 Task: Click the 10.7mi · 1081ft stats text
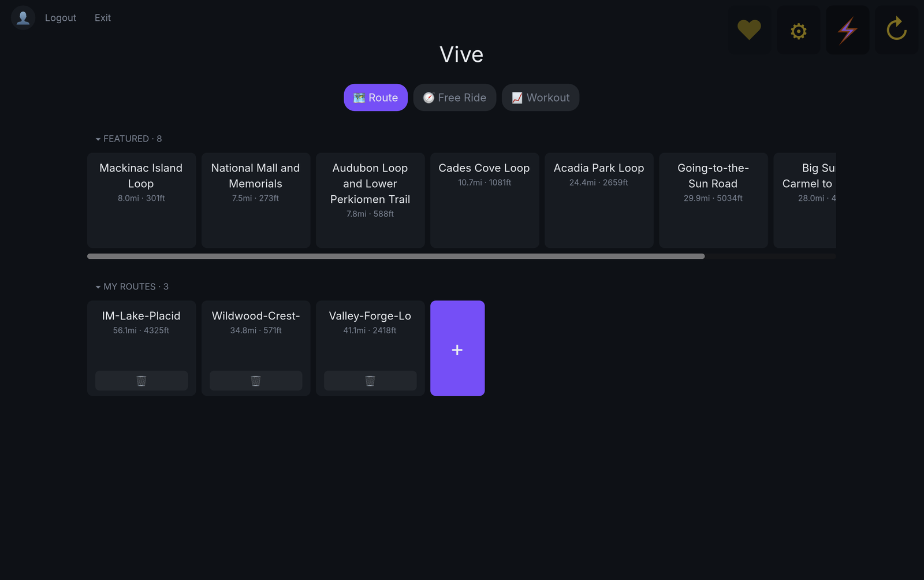coord(485,183)
